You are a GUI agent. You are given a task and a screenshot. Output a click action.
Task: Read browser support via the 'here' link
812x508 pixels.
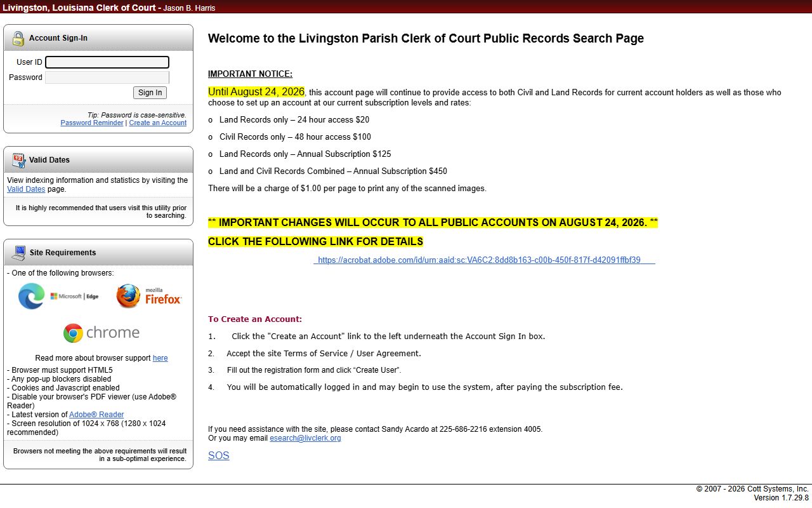pyautogui.click(x=160, y=358)
